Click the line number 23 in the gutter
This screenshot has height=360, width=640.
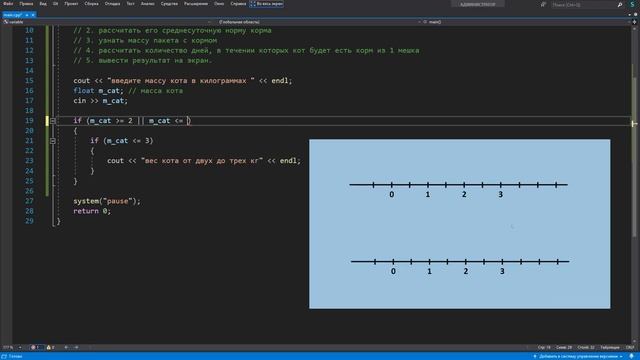(x=29, y=161)
